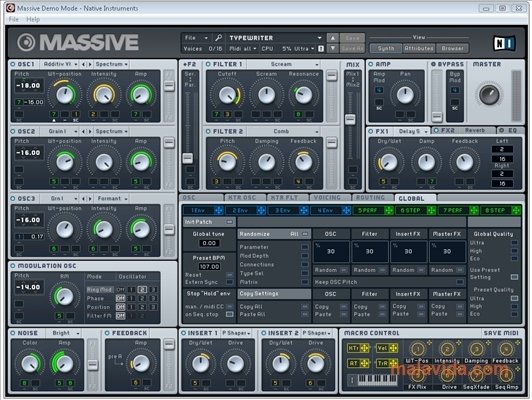
Task: Toggle Insert 1 power button
Action: coord(184,333)
